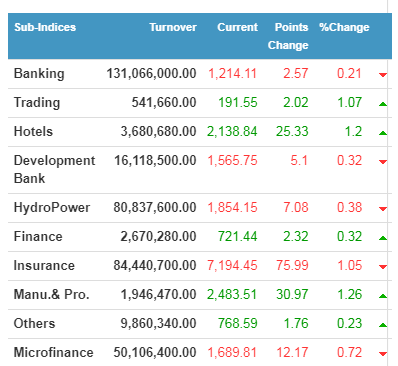Click the green up arrow in Trading row
The image size is (398, 366).
click(x=383, y=104)
